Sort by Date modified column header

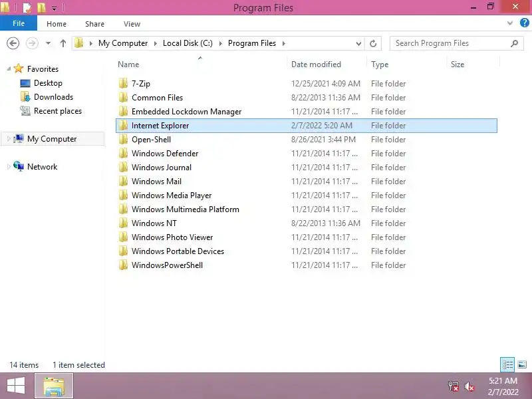coord(316,65)
